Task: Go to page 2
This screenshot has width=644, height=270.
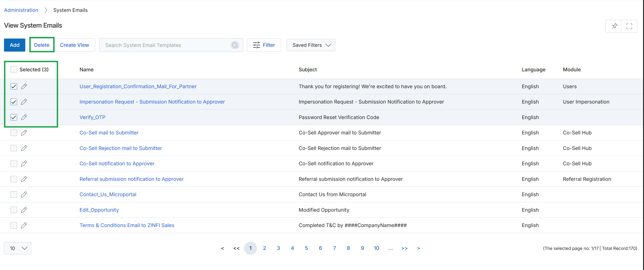Action: [264, 248]
